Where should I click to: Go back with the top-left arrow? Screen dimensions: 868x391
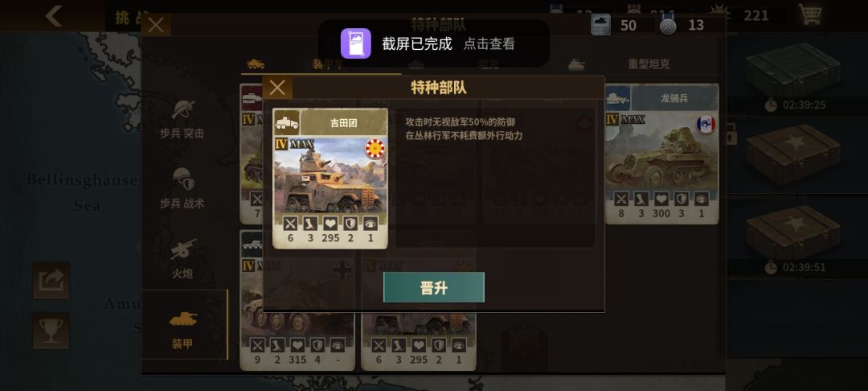point(54,16)
